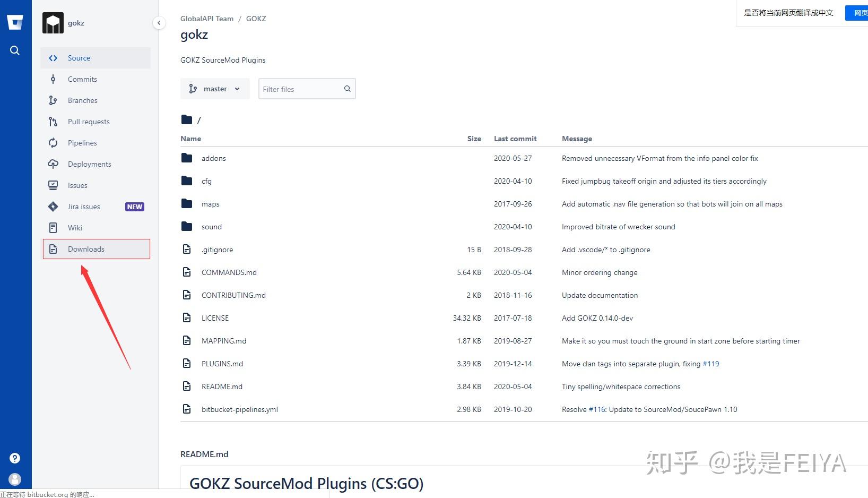Click the Deployments cloud icon
Viewport: 868px width, 498px height.
[53, 164]
